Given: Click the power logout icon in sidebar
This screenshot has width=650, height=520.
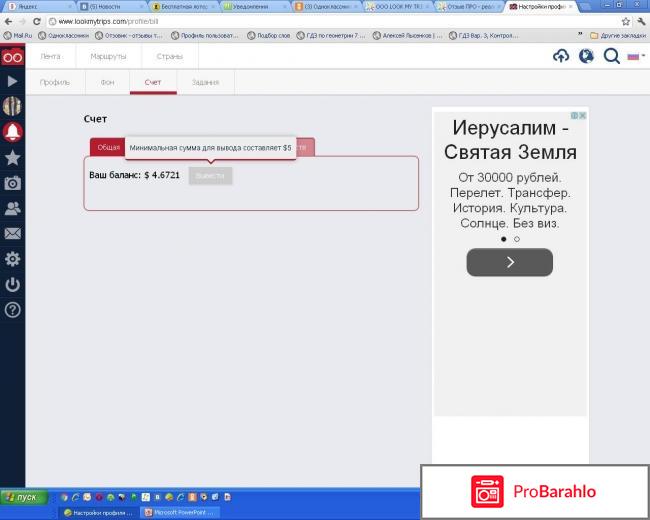Looking at the screenshot, I should [12, 285].
